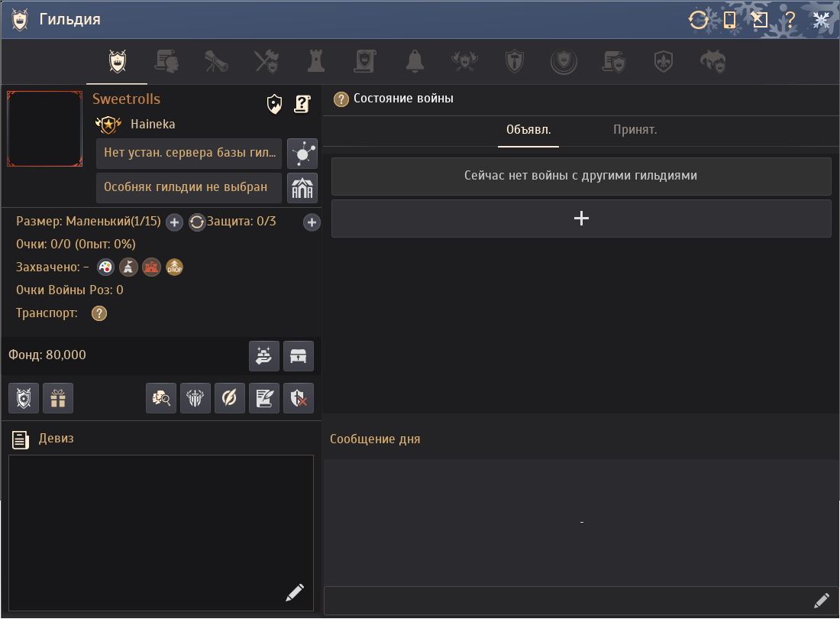
Task: Click the color palette captured icon
Action: (x=105, y=267)
